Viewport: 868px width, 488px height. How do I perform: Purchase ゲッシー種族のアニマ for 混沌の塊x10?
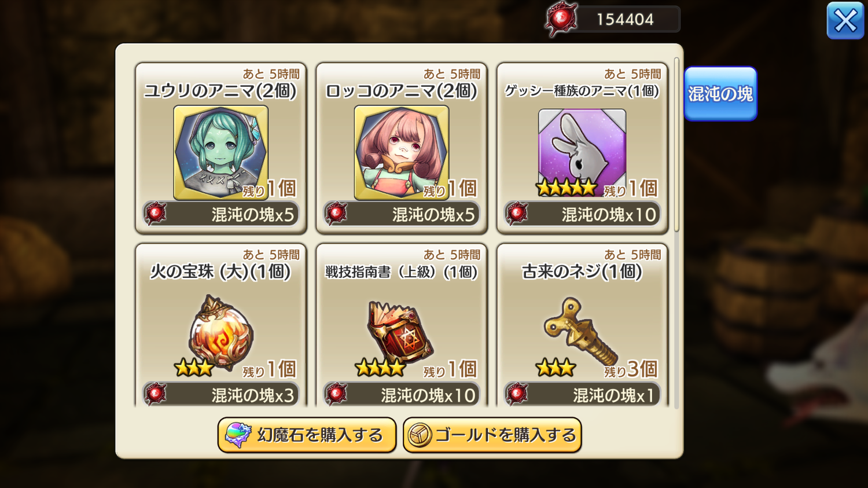(582, 214)
